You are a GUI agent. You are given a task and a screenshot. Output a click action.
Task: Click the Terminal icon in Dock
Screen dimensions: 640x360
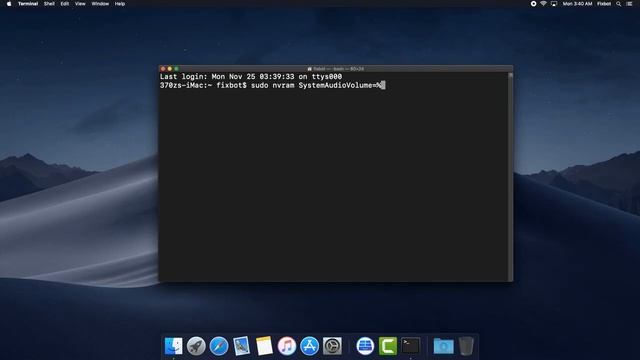tap(410, 346)
